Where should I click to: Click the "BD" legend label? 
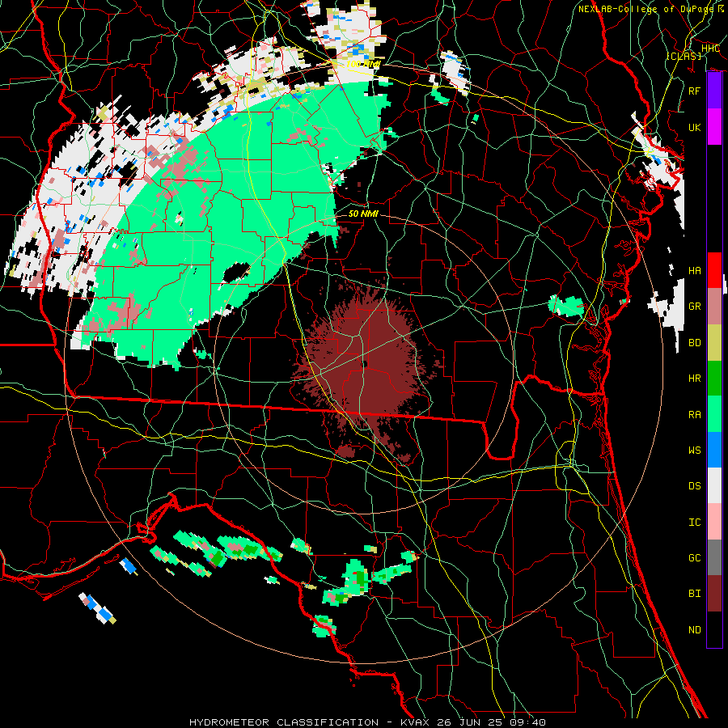694,343
